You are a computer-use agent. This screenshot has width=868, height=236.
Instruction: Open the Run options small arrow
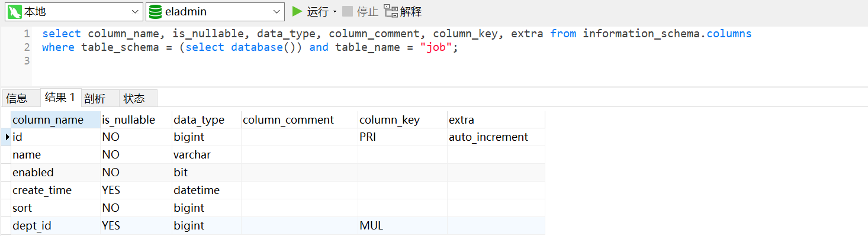(335, 12)
